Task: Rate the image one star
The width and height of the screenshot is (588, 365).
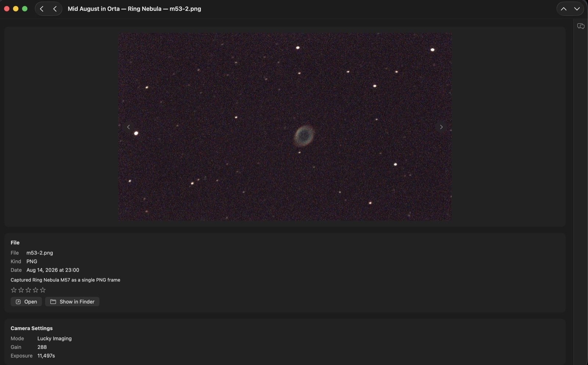Action: coord(14,290)
